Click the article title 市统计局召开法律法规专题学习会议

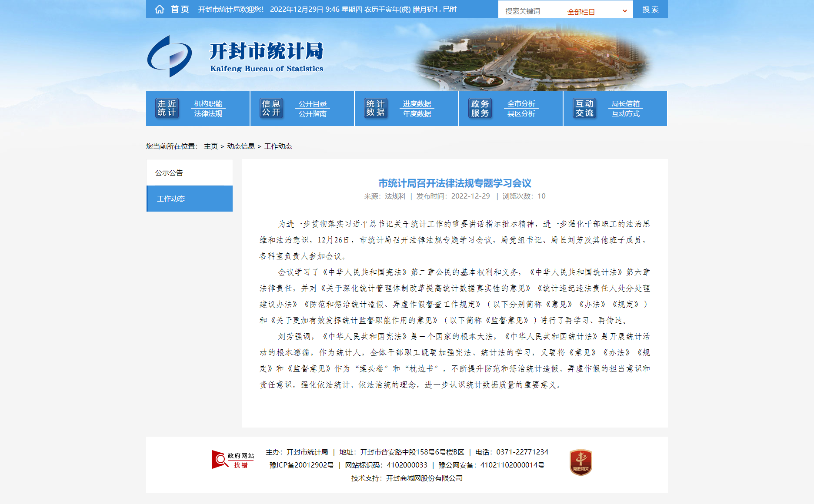(455, 183)
